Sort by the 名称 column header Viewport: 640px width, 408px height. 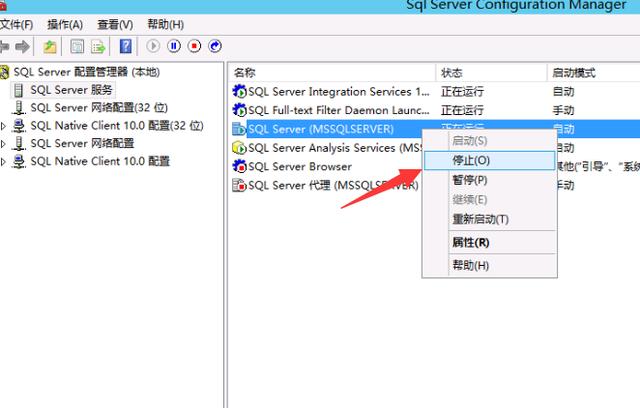331,73
